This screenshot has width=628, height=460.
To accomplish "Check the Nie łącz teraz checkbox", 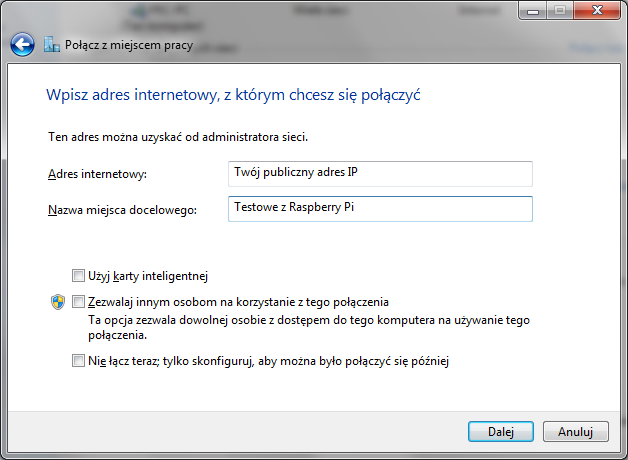I will [79, 361].
